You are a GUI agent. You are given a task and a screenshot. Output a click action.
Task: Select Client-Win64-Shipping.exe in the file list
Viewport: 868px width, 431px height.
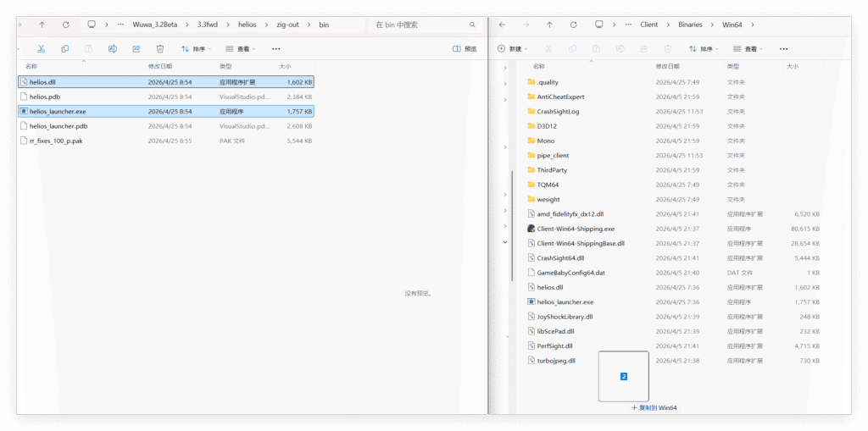tap(575, 229)
